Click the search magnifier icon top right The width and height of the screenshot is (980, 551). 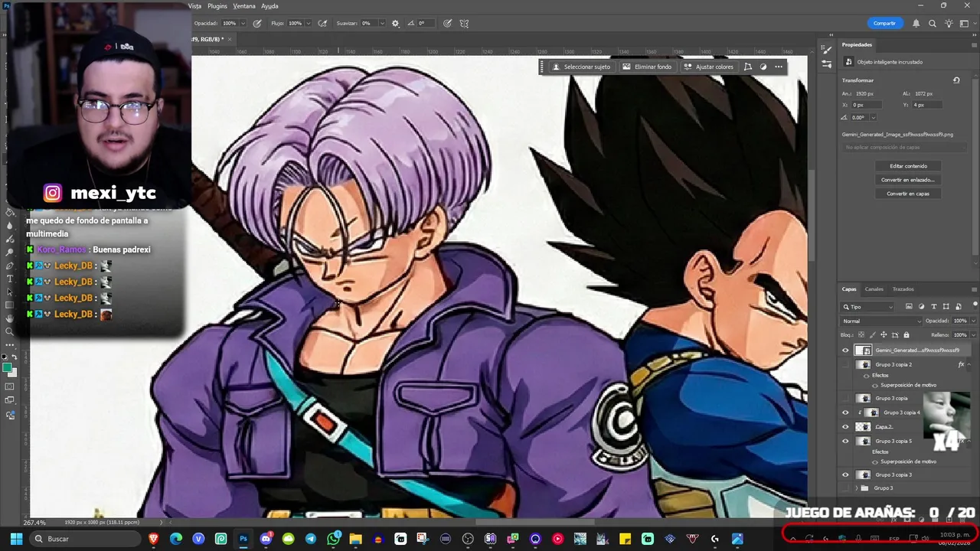pos(933,24)
